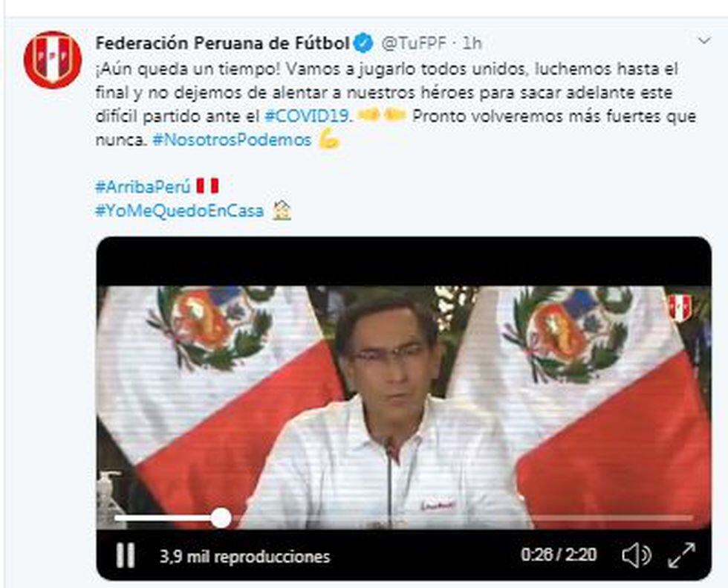Screen dimensions: 728x588
Task: Click the FPF logo watermark in video
Action: coord(680,308)
